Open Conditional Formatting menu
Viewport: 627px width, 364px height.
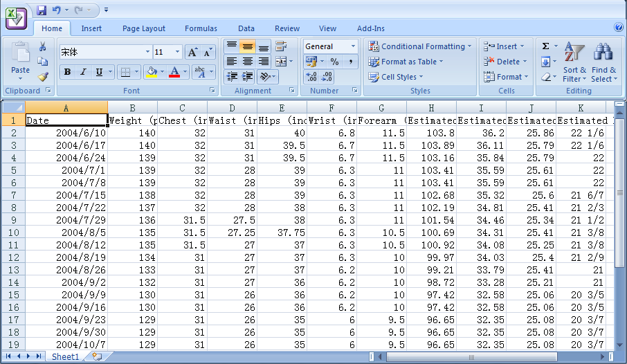click(419, 46)
